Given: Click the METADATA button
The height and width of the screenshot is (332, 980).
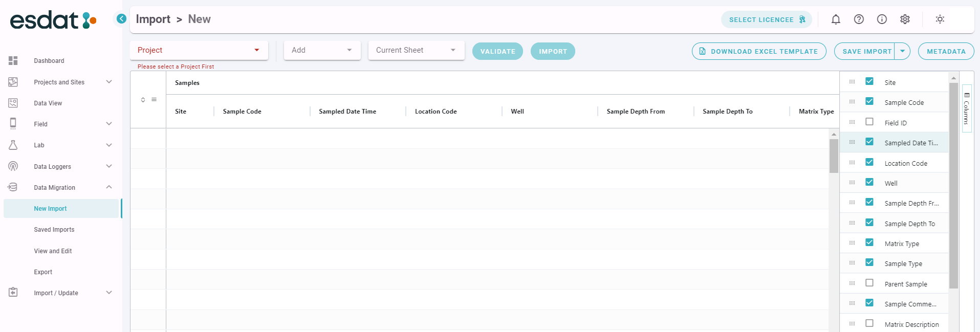Looking at the screenshot, I should [x=946, y=51].
